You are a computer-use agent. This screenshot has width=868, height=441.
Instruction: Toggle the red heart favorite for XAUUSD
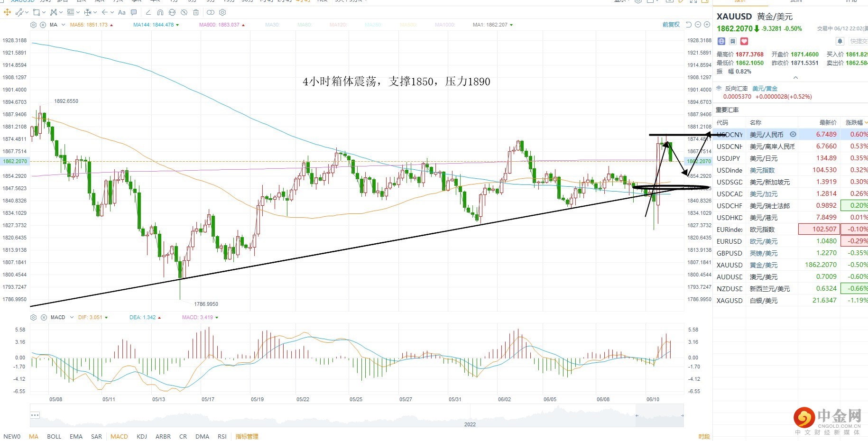click(744, 41)
